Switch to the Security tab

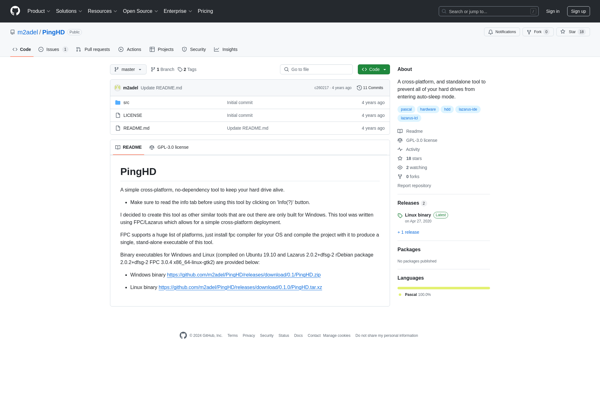point(194,49)
